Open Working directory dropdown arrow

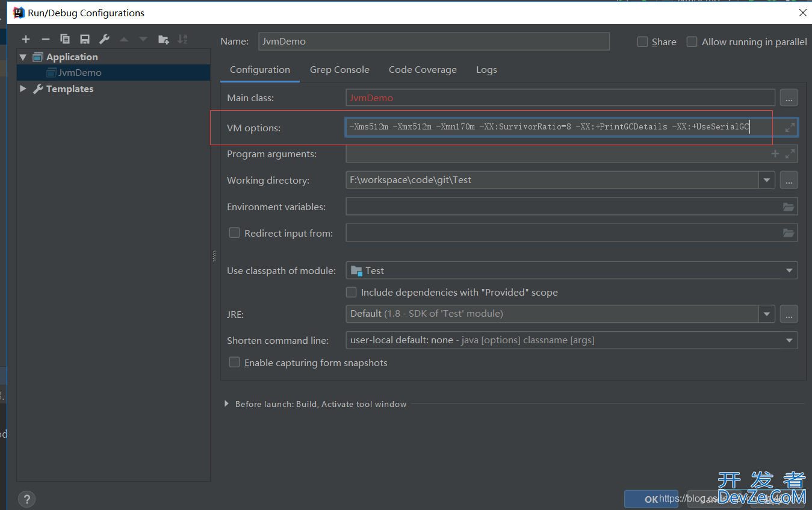(766, 180)
